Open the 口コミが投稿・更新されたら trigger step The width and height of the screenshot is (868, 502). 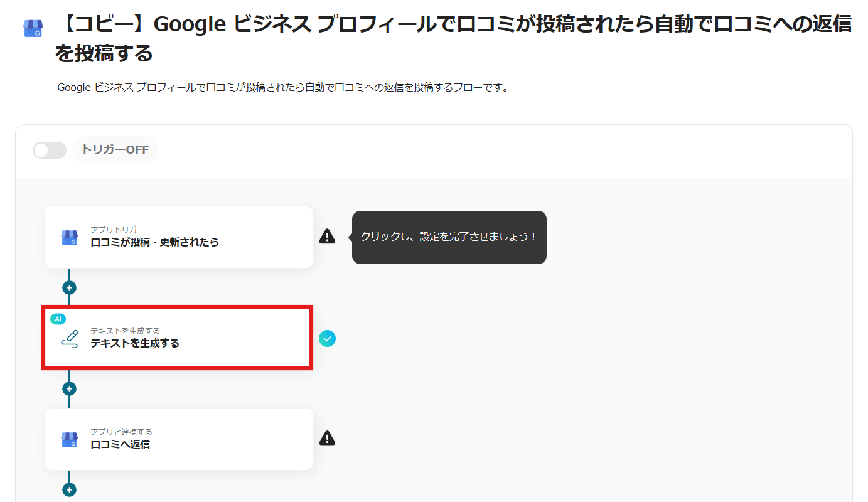click(178, 237)
